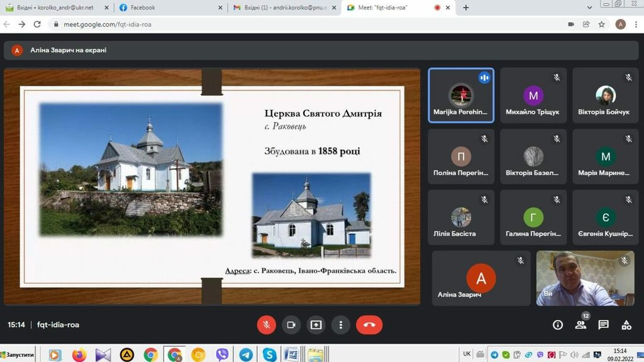Viewport: 644px width, 362px height.
Task: Open the meeting details info icon
Action: click(x=557, y=325)
